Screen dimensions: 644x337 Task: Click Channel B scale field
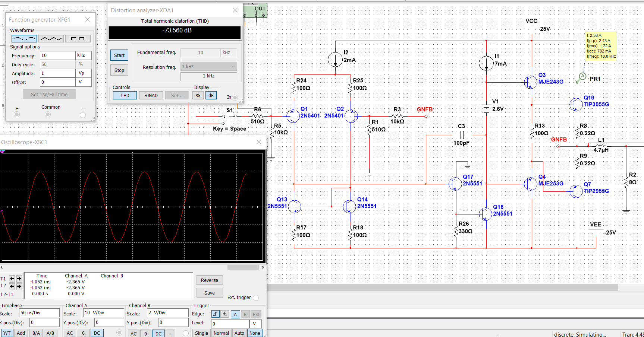pyautogui.click(x=168, y=313)
